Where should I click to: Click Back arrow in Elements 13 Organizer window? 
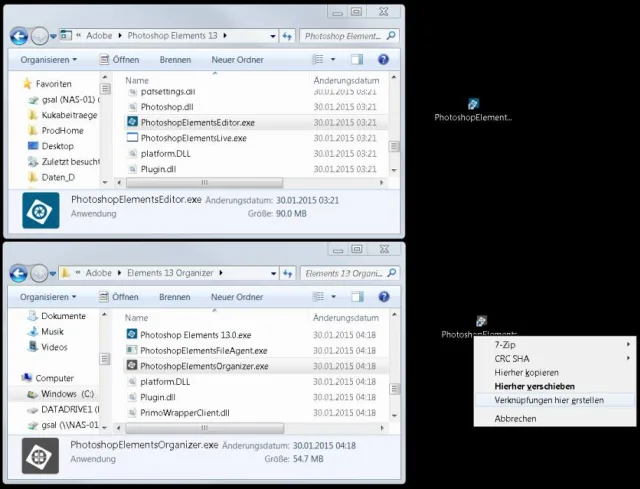pos(18,273)
